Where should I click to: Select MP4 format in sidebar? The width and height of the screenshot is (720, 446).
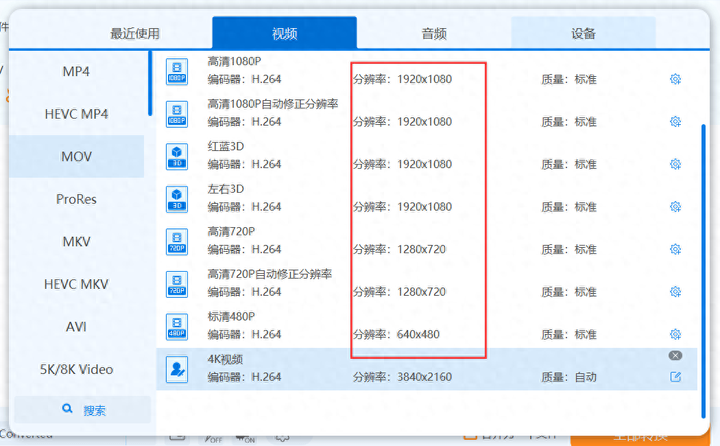point(76,72)
